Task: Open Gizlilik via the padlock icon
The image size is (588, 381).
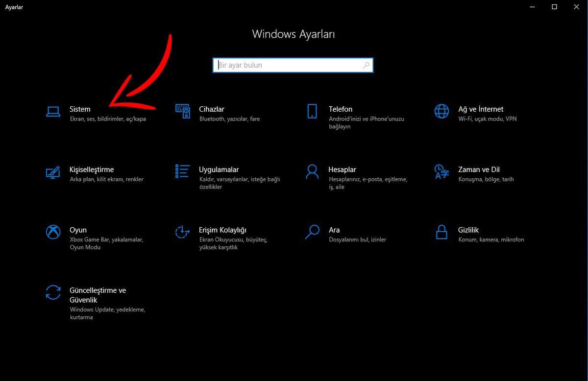Action: [x=441, y=233]
